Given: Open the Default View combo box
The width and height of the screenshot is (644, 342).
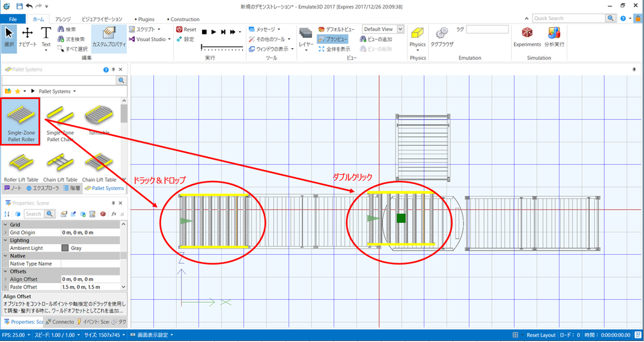Looking at the screenshot, I should coord(383,29).
